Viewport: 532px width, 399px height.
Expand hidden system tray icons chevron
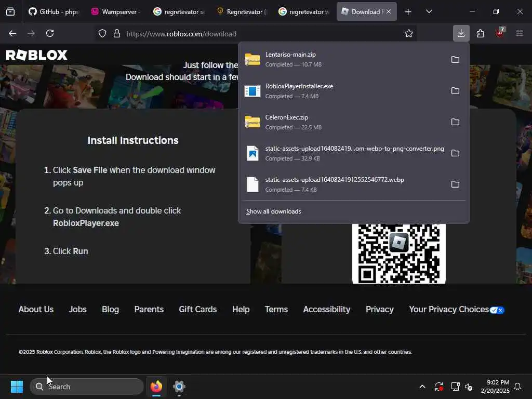422,387
